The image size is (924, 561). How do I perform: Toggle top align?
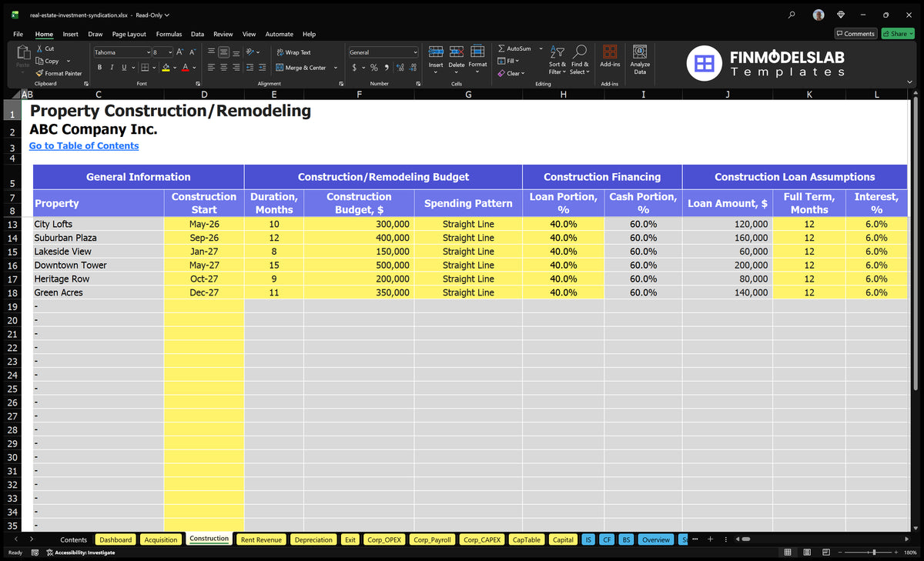[x=211, y=52]
